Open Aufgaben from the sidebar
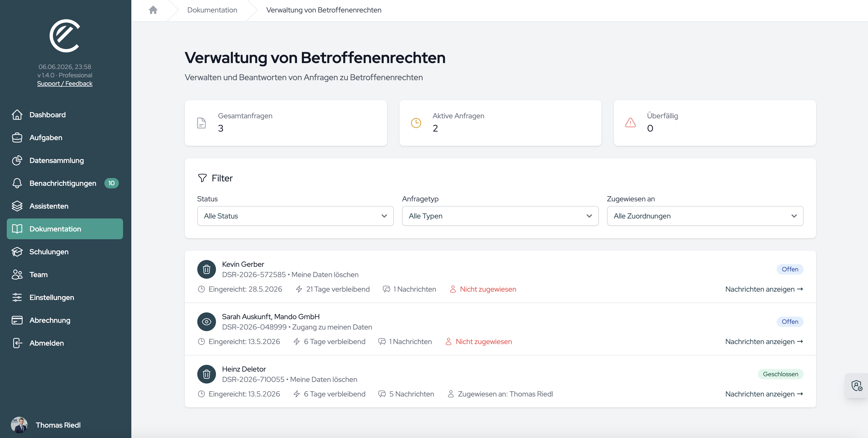 [65, 138]
